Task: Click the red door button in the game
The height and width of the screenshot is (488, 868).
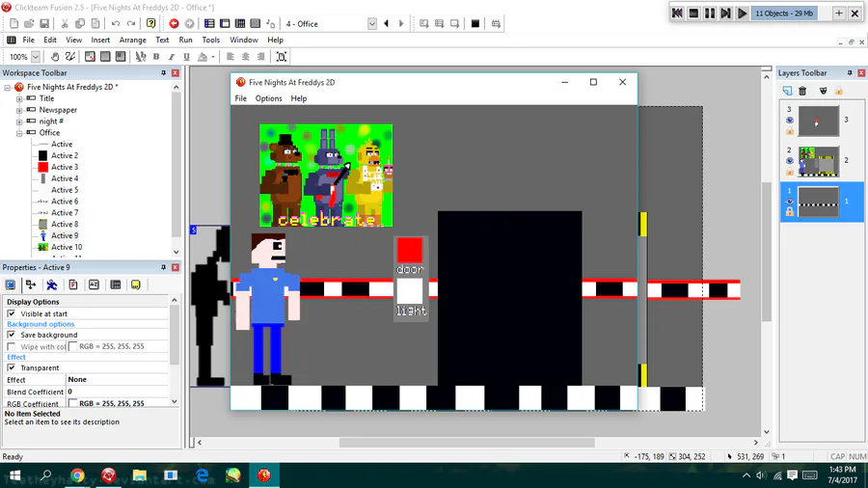Action: point(410,250)
